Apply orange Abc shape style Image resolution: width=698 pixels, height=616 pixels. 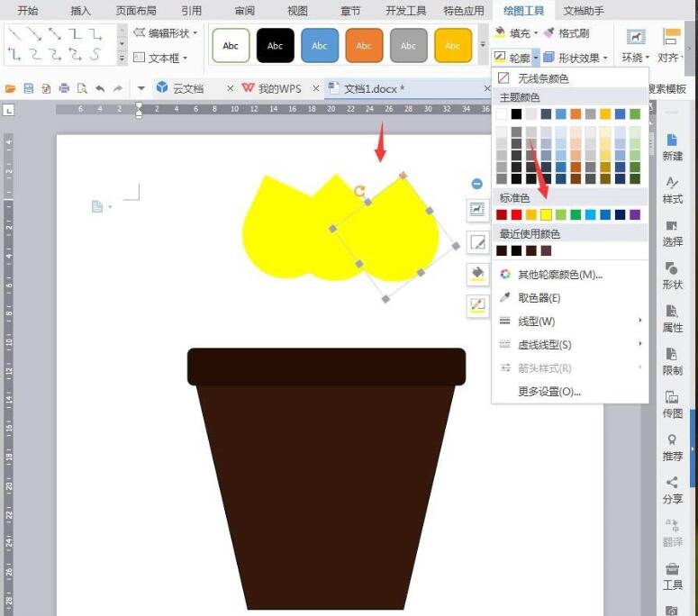coord(364,45)
